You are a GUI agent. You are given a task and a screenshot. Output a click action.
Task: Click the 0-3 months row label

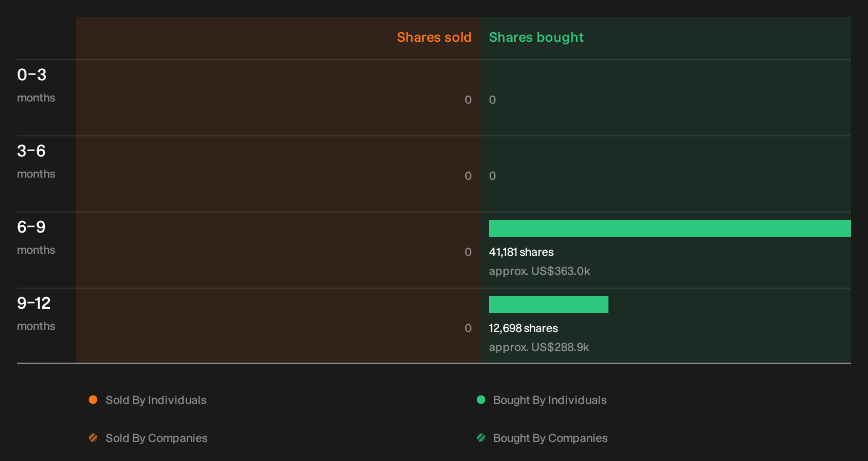[36, 85]
